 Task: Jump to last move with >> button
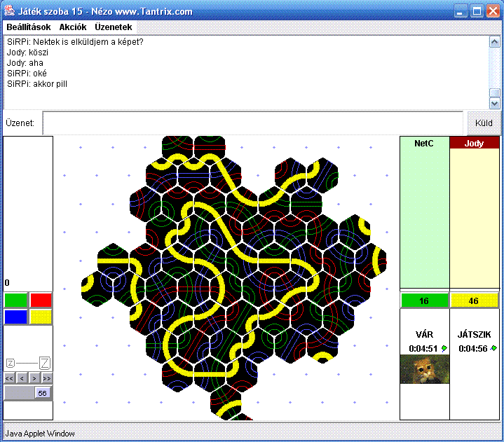46,378
